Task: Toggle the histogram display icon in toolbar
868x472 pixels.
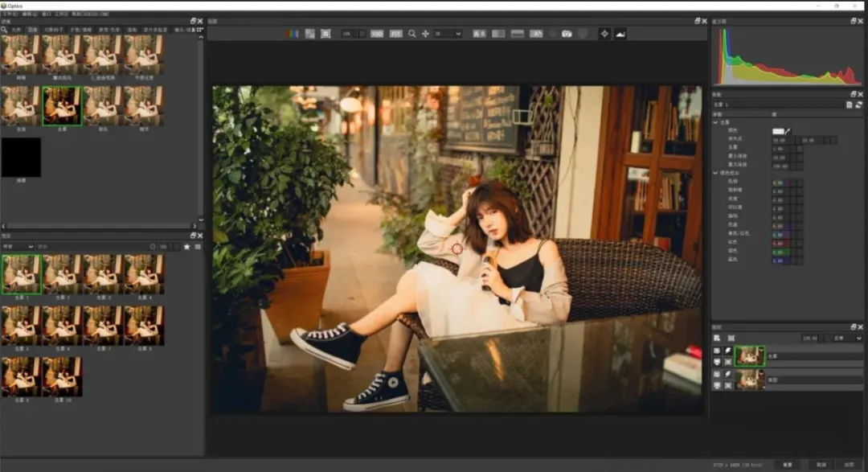Action: tap(620, 34)
